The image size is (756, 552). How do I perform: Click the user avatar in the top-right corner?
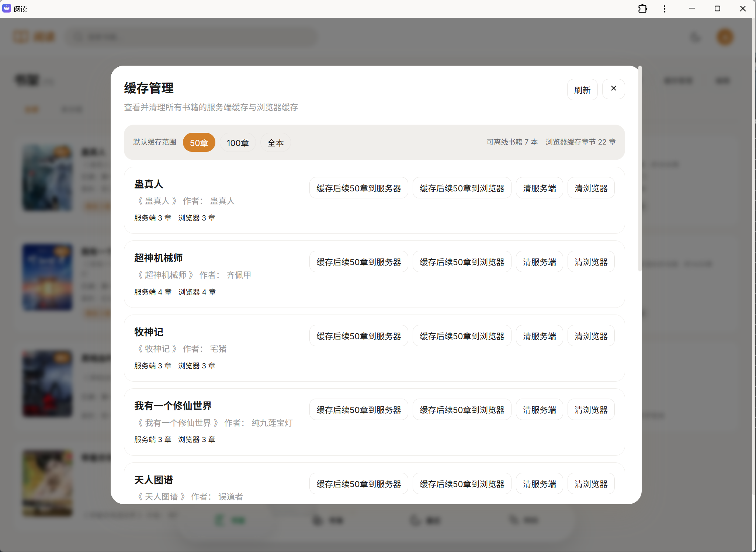click(x=724, y=37)
